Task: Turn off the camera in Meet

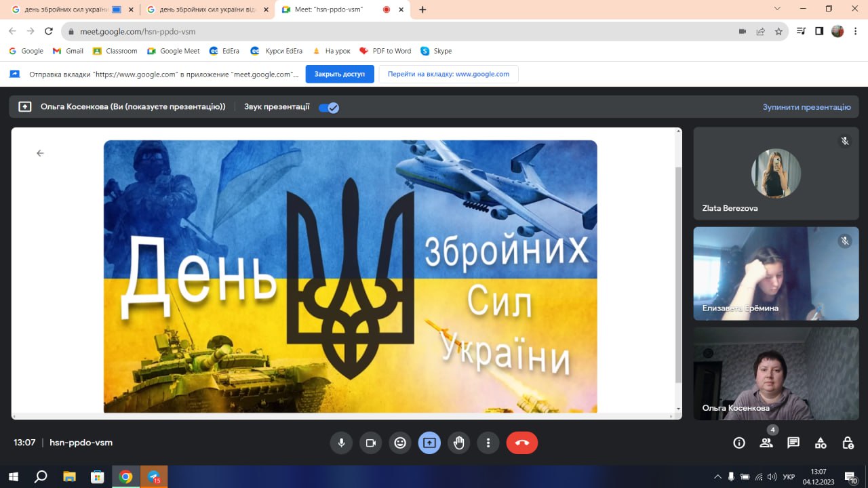Action: coord(371,443)
